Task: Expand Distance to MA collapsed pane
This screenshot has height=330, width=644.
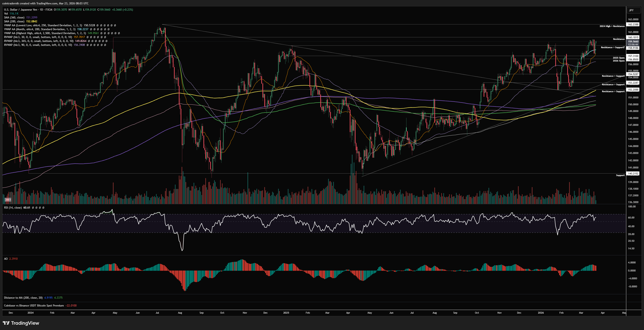Action: click(x=23, y=298)
